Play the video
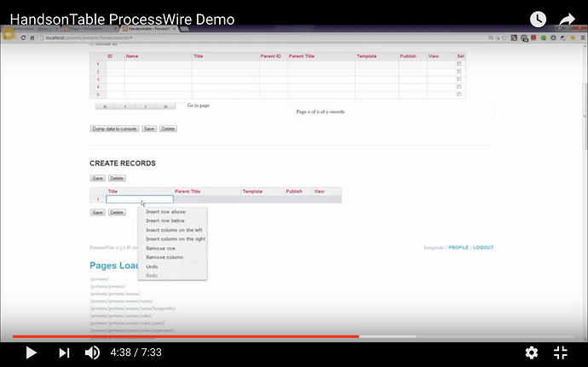 31,353
